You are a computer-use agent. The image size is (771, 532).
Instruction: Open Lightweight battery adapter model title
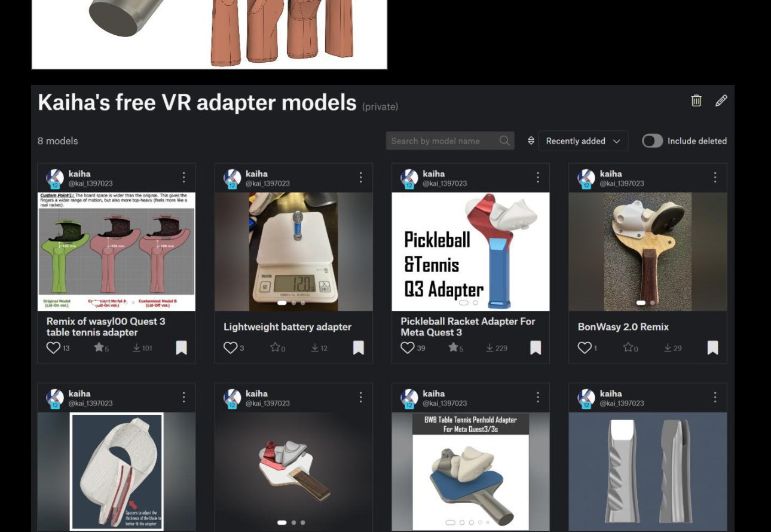(287, 327)
